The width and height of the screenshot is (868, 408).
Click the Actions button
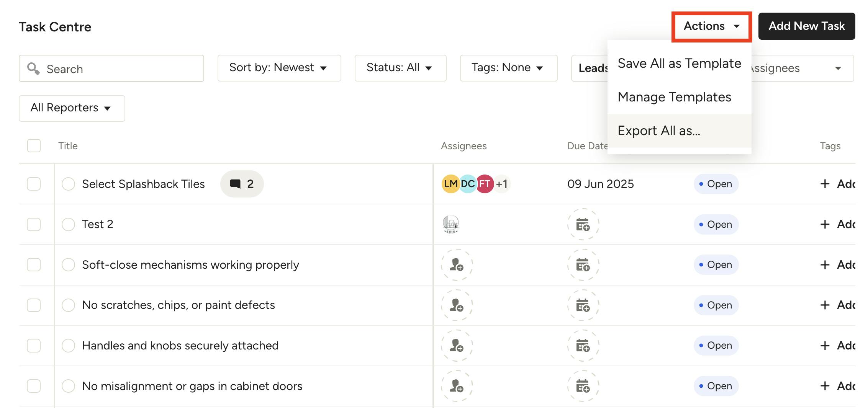711,26
